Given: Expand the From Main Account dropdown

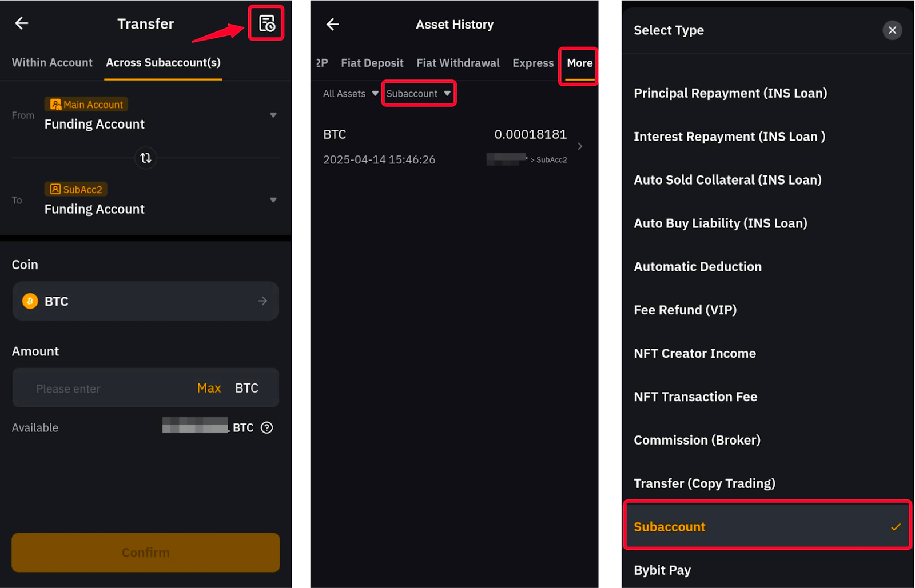Looking at the screenshot, I should pos(273,115).
